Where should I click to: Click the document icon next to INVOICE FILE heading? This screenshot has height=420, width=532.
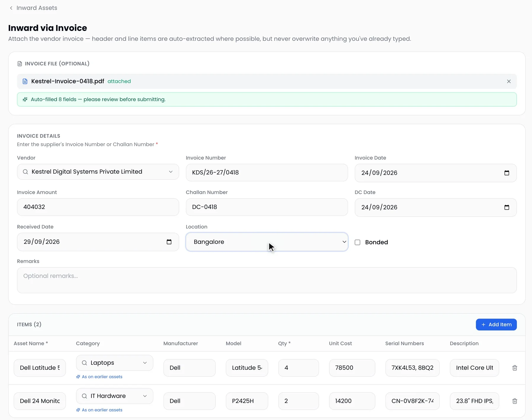point(20,64)
